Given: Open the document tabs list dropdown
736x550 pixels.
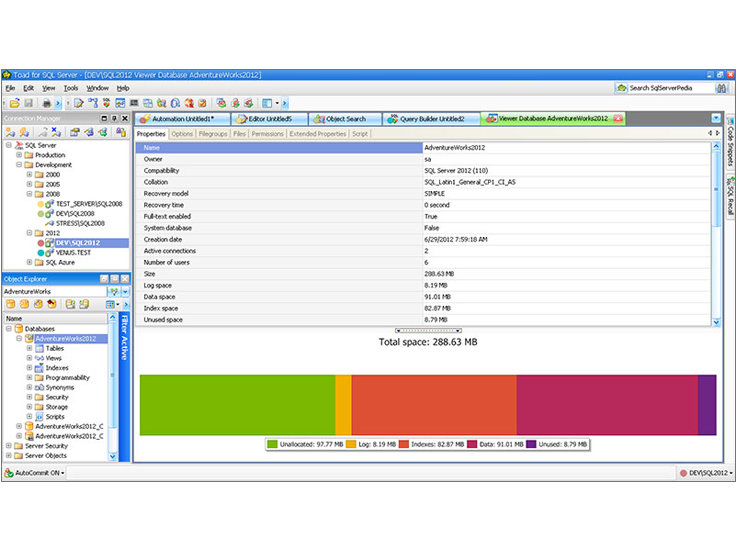Looking at the screenshot, I should (x=716, y=118).
